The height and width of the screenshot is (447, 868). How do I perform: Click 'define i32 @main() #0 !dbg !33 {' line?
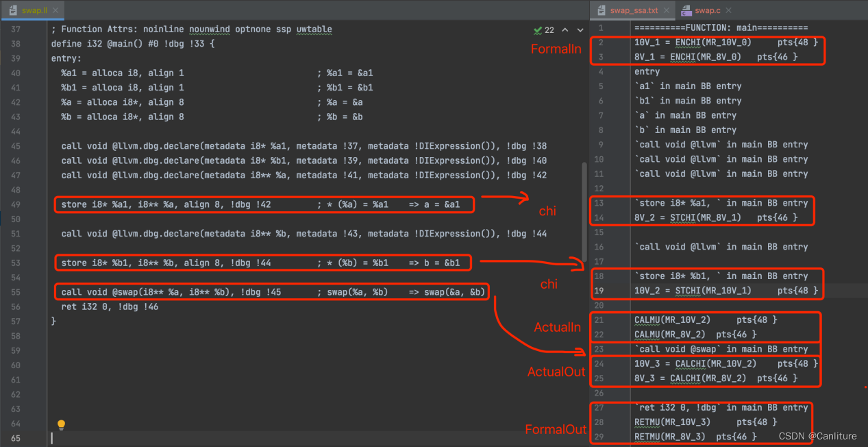click(133, 44)
